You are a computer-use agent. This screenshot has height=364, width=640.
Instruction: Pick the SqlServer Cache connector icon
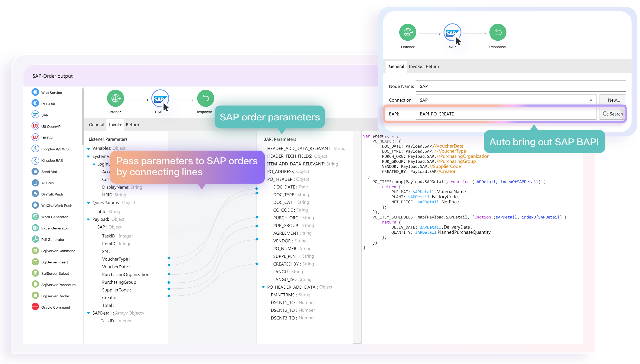(x=35, y=296)
